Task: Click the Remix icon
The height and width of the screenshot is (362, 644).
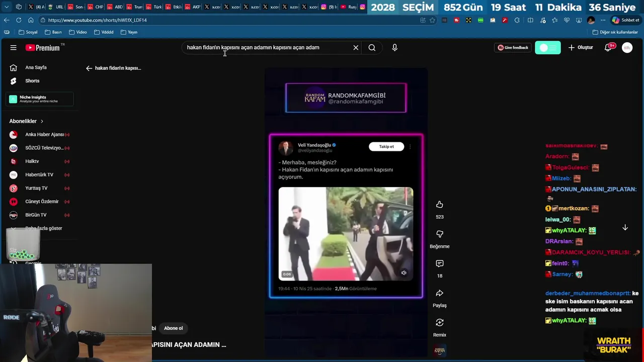Action: click(x=440, y=322)
